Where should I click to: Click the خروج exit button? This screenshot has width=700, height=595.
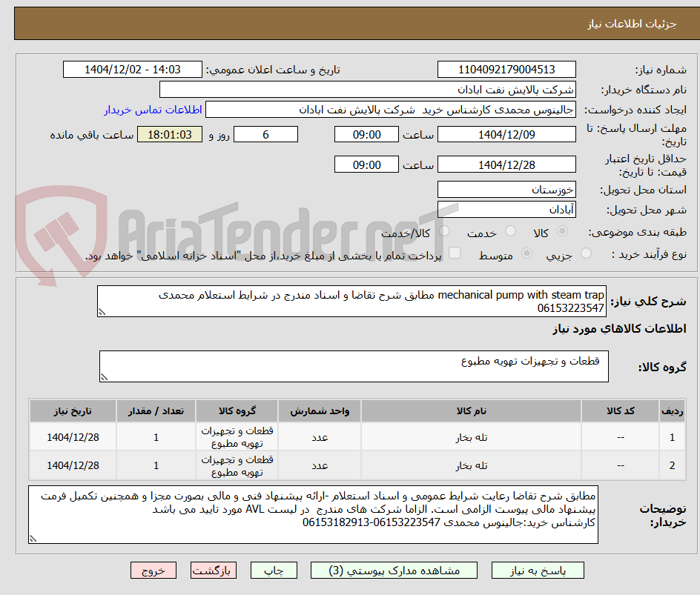point(153,571)
